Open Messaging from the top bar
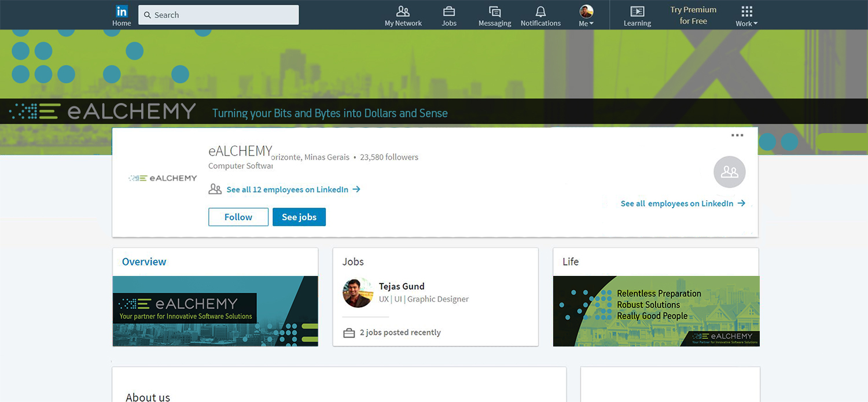Viewport: 868px width, 402px height. (495, 16)
